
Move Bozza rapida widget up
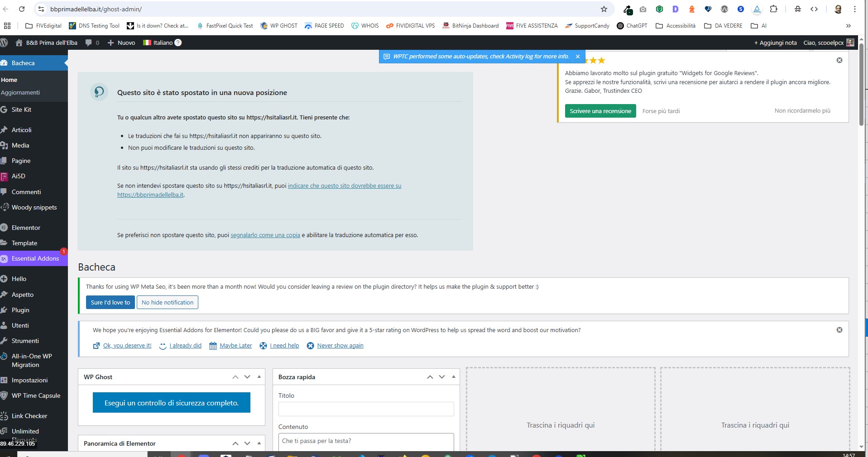pyautogui.click(x=430, y=377)
